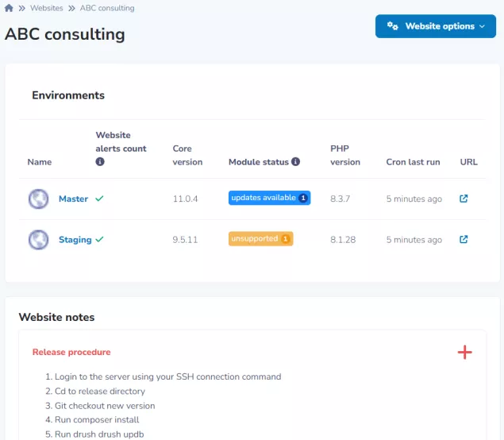Click the info icon under Website alerts count
The height and width of the screenshot is (440, 504).
[x=100, y=161]
